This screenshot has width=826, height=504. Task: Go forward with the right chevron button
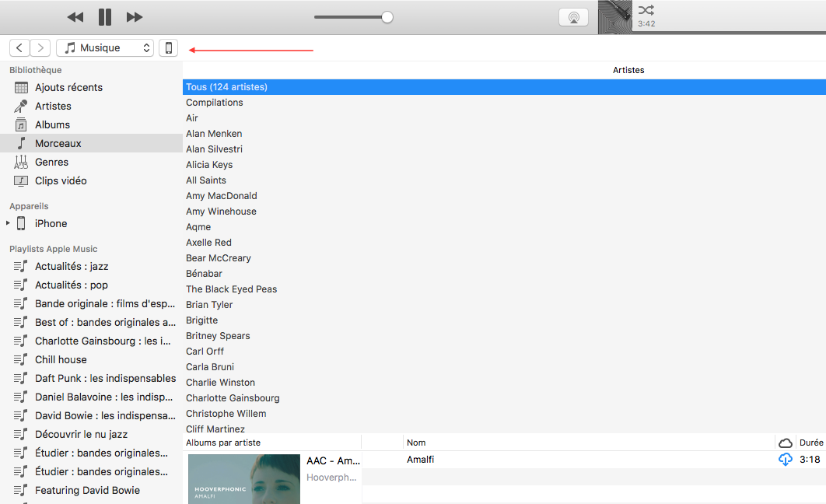click(x=40, y=48)
